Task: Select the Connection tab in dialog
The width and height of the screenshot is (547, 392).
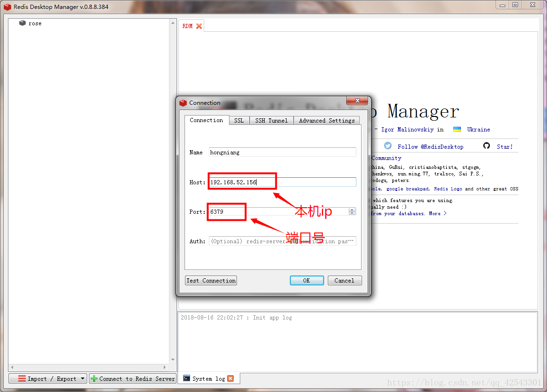Action: click(x=206, y=120)
